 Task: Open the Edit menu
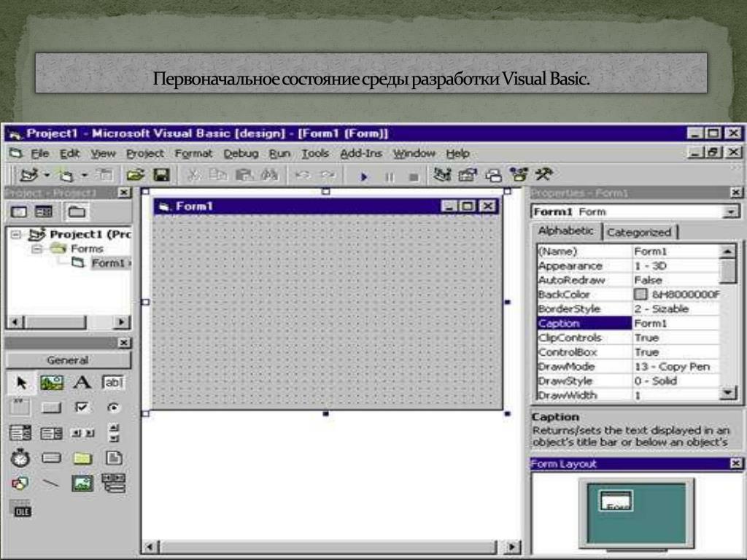(69, 154)
